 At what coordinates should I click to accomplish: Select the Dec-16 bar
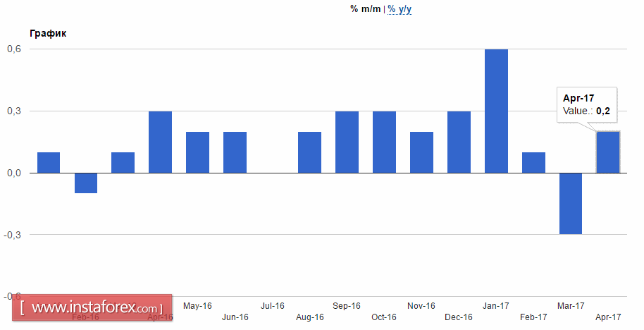click(x=459, y=142)
